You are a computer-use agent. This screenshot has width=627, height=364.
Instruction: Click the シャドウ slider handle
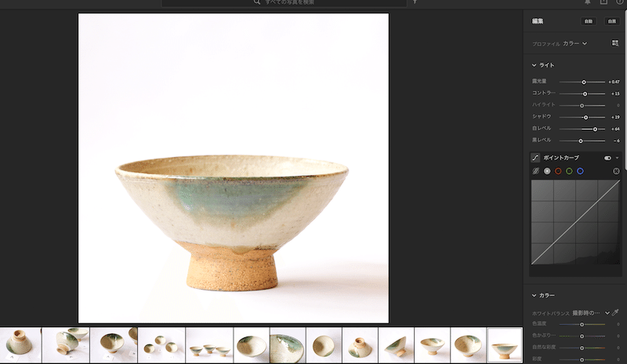pos(585,117)
